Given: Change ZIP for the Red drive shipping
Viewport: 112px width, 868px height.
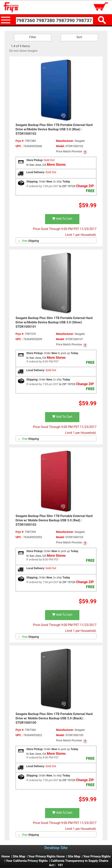Looking at the screenshot, I should (x=85, y=582).
